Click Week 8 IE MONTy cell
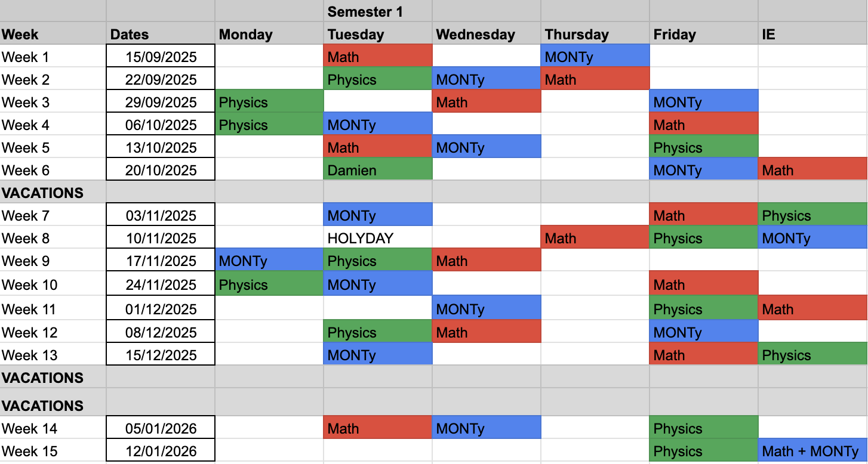The width and height of the screenshot is (868, 464). 812,239
